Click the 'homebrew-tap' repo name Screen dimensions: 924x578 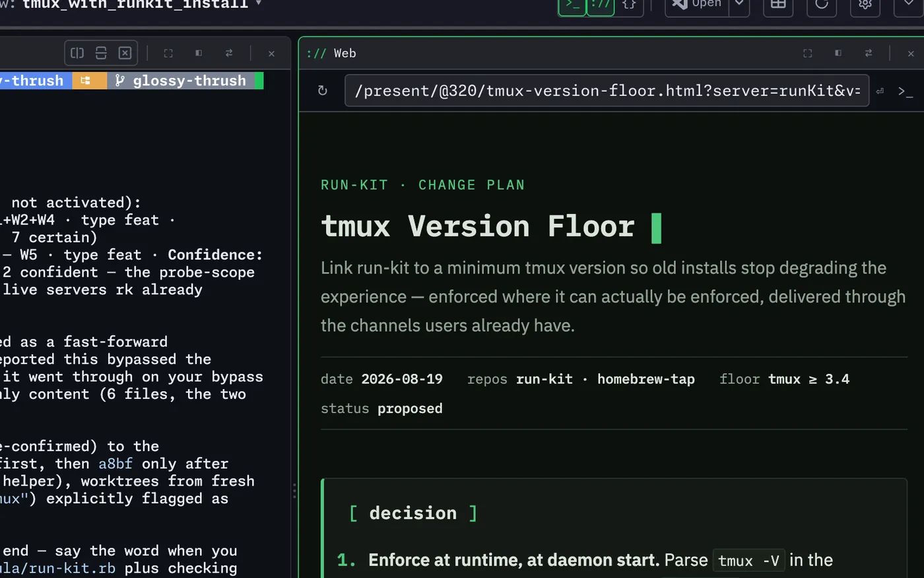646,379
